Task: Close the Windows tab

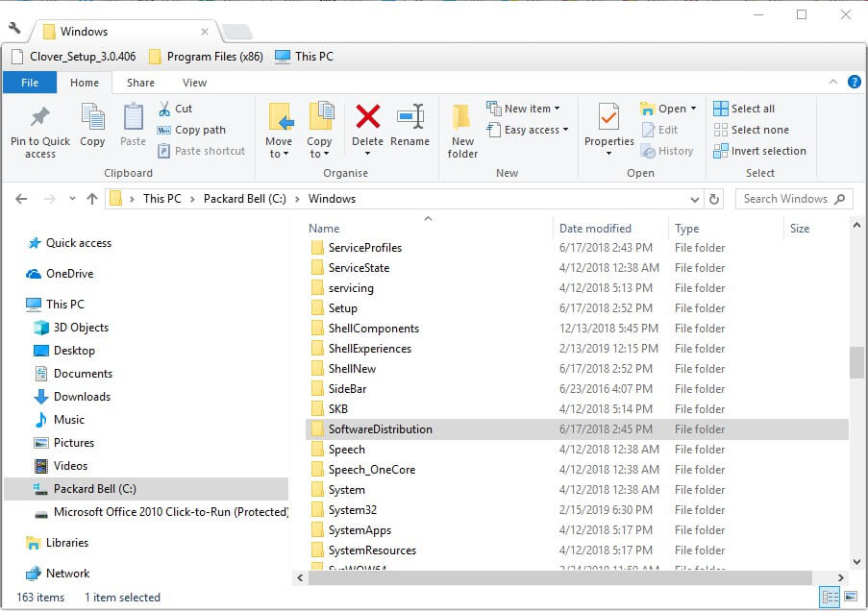Action: tap(205, 32)
